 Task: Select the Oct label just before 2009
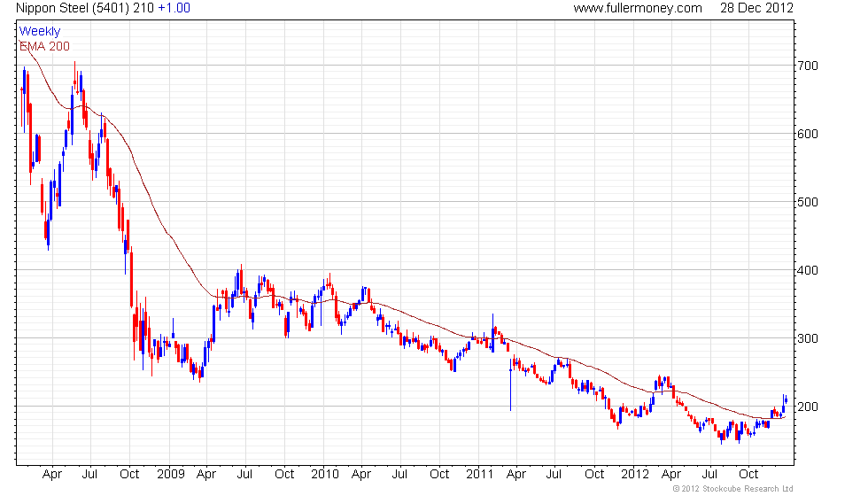[x=129, y=475]
